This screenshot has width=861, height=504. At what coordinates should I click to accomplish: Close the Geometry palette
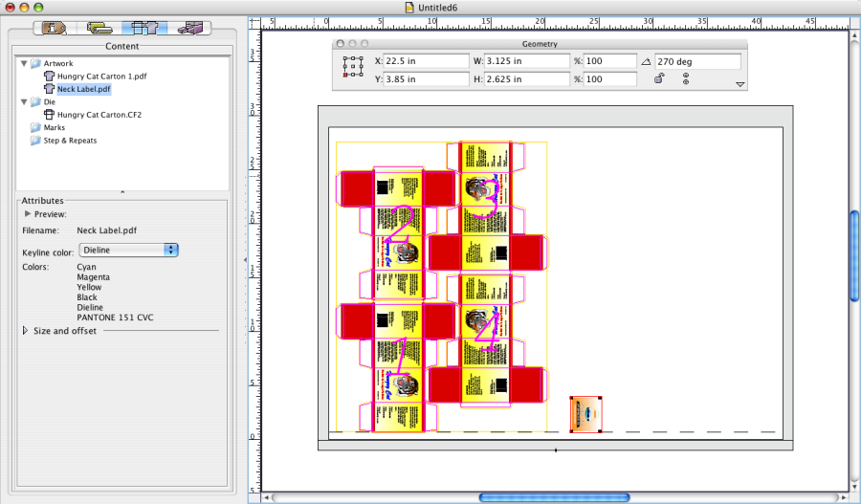coord(341,43)
